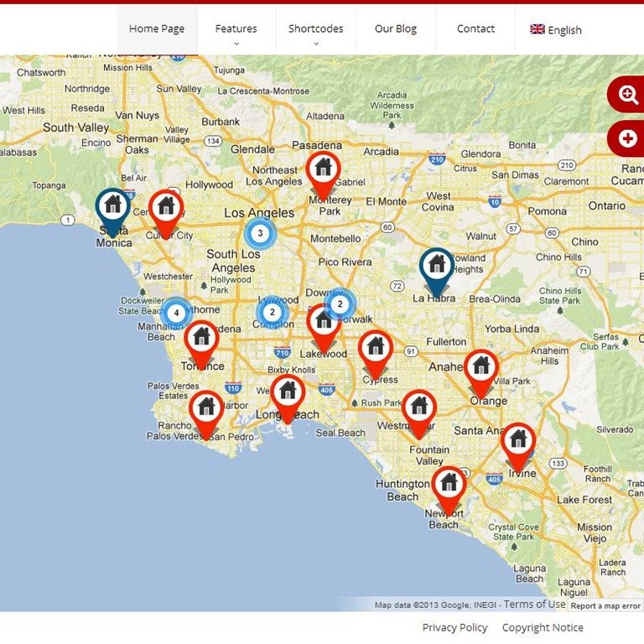Click the red house pin at Culver City

[x=166, y=213]
